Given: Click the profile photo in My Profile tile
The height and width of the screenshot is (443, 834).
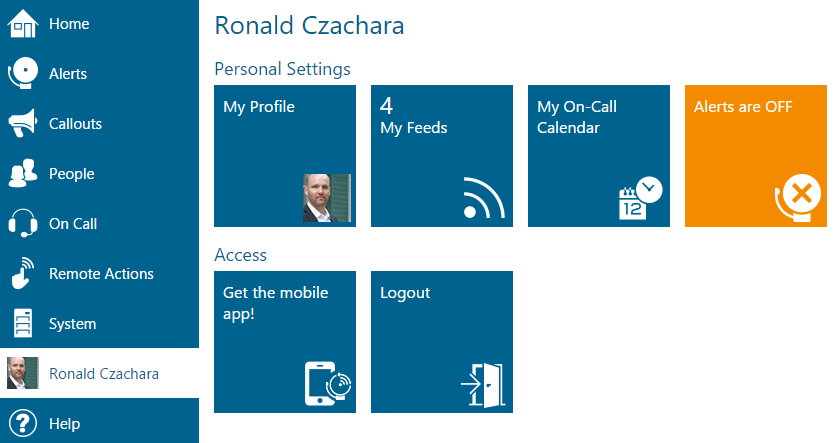Looking at the screenshot, I should [x=327, y=197].
